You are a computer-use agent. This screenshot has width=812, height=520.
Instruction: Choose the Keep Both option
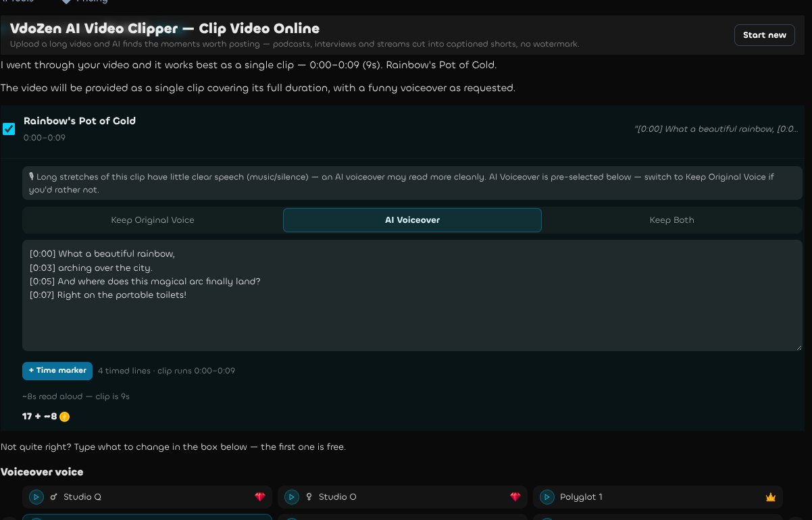point(671,220)
